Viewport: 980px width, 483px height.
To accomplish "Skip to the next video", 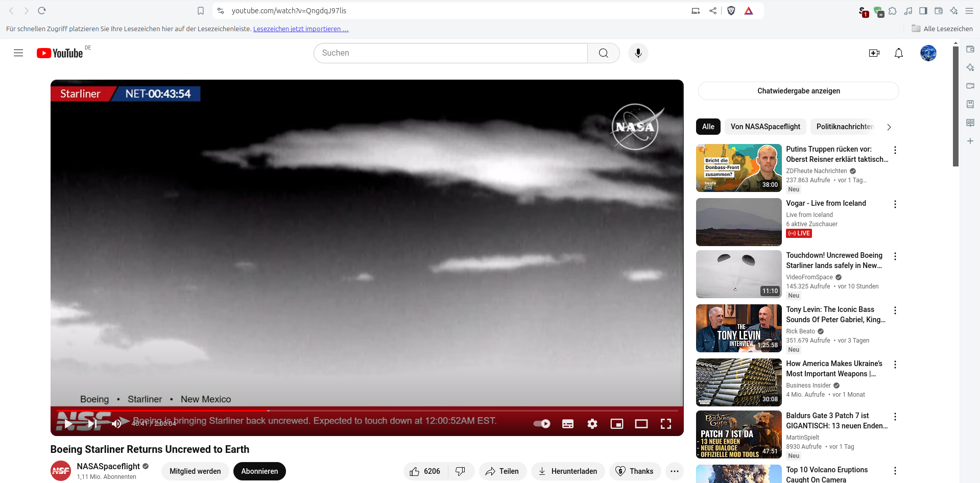I will point(92,424).
